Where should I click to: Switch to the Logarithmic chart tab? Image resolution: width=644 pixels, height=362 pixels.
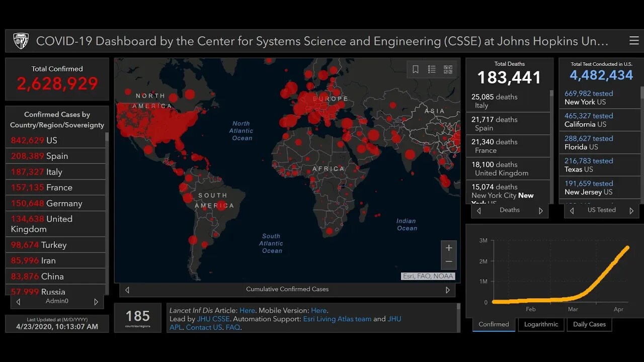pyautogui.click(x=541, y=324)
